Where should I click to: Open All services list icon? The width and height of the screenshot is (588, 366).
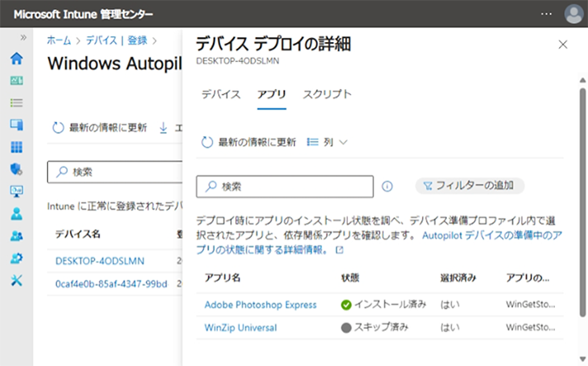(x=16, y=103)
